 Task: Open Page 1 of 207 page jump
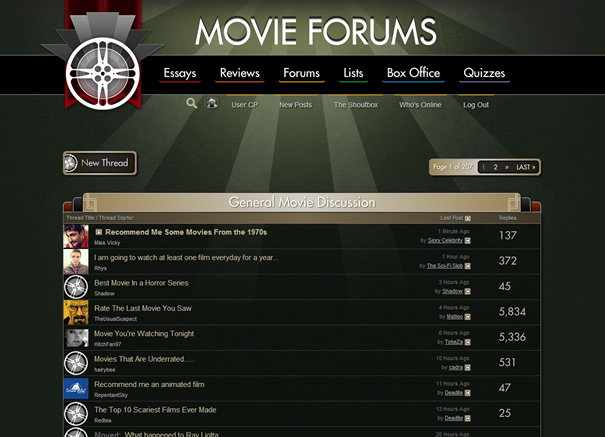click(x=453, y=167)
